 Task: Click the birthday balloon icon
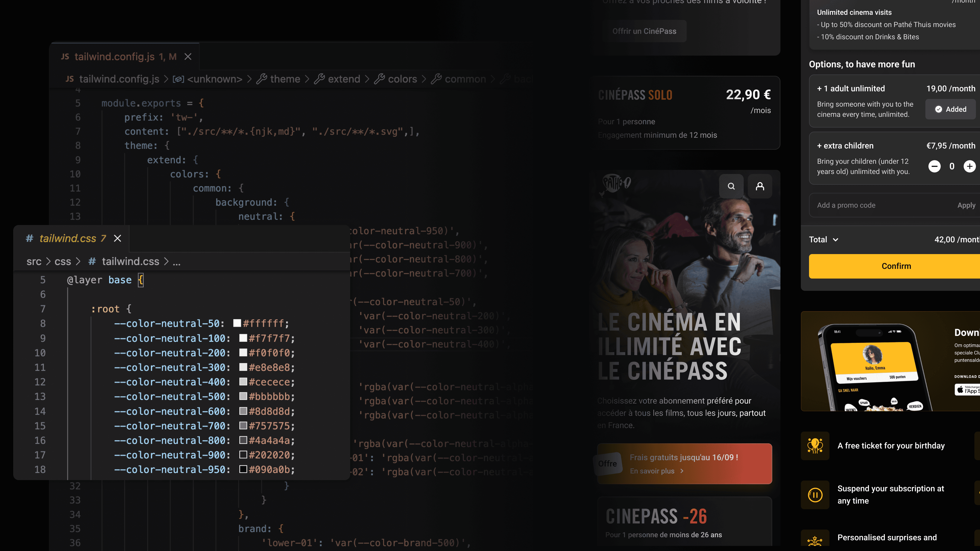[815, 446]
